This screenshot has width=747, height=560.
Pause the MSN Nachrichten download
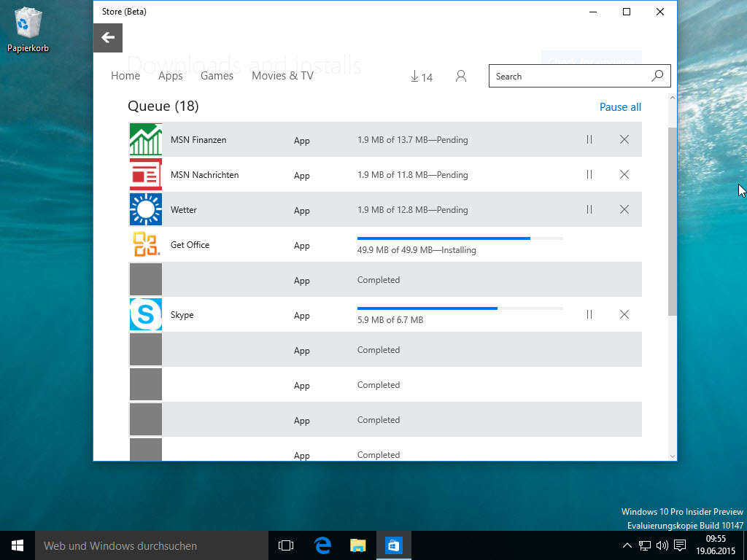589,174
